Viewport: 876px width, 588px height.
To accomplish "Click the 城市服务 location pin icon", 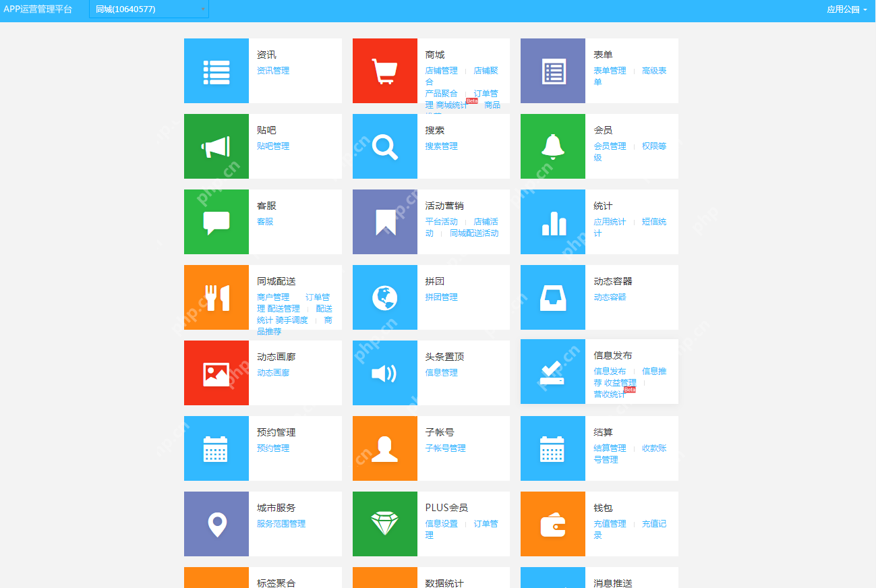I will coord(216,524).
